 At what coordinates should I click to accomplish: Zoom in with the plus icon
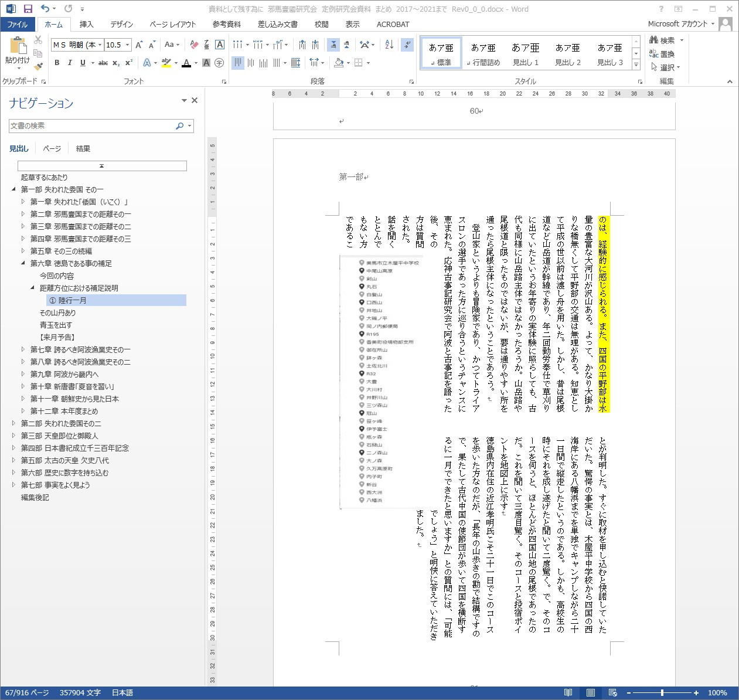coord(696,693)
